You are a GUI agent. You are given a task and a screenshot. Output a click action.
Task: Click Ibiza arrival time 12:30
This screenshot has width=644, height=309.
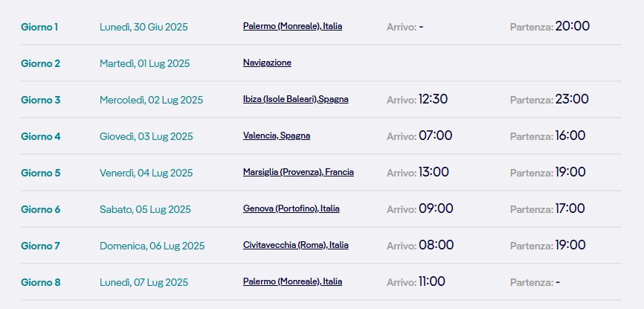click(433, 99)
